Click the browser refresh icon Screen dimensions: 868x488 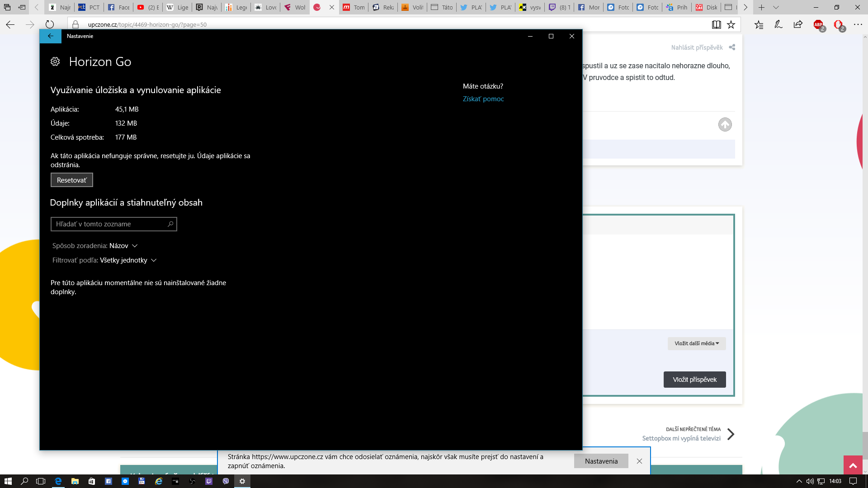pyautogui.click(x=50, y=24)
